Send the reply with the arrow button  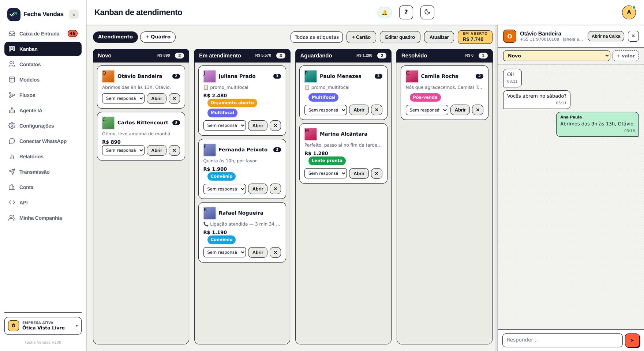tap(632, 340)
